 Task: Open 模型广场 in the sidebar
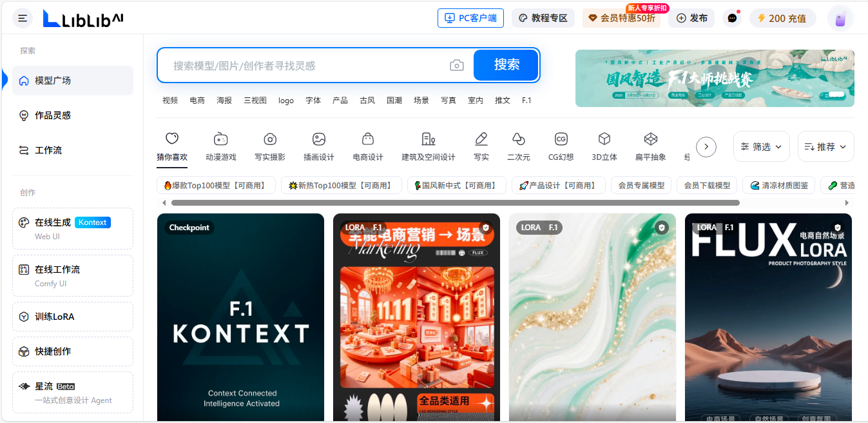coord(73,81)
